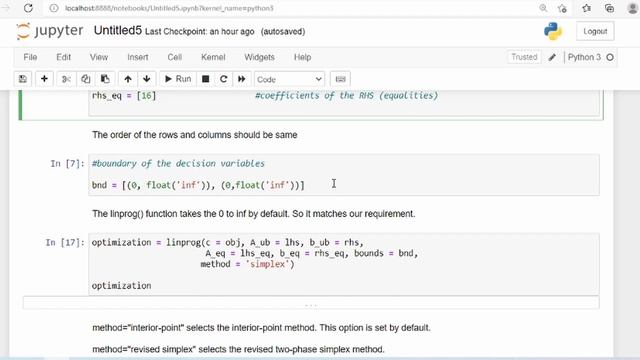Screen dimensions: 640x360
Task: Click the In [17]: prompt label
Action: pyautogui.click(x=65, y=242)
